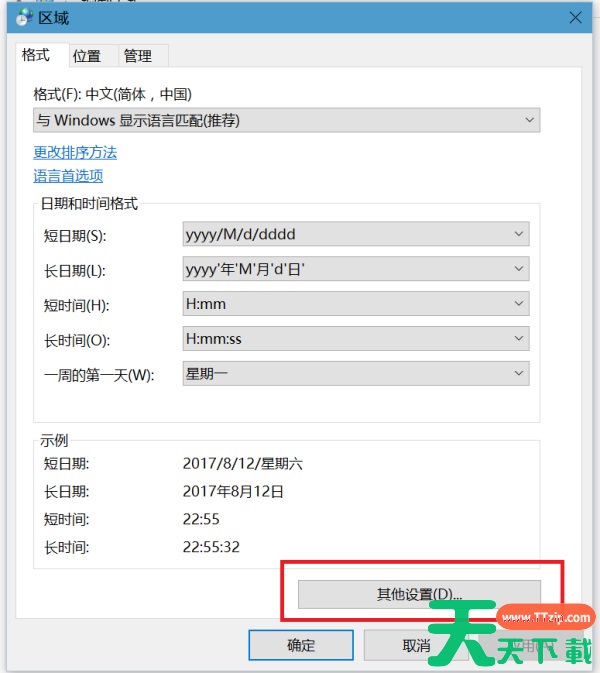The width and height of the screenshot is (600, 673).
Task: Switch to the 格式 tab
Action: tap(36, 56)
